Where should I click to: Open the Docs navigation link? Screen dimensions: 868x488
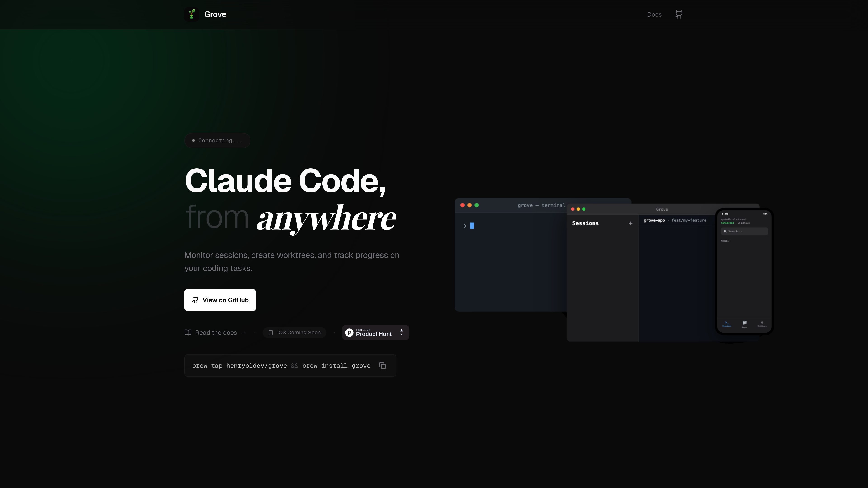[x=654, y=14]
